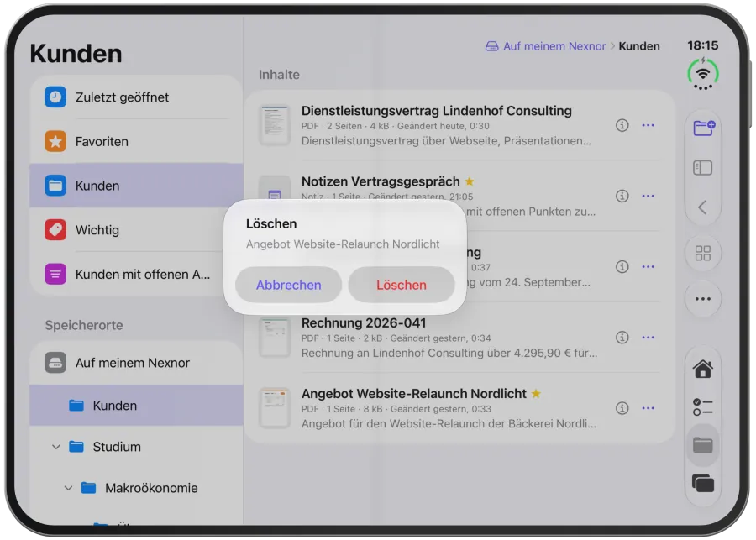The height and width of the screenshot is (540, 756).
Task: Open the right rail three-dots menu
Action: [702, 299]
